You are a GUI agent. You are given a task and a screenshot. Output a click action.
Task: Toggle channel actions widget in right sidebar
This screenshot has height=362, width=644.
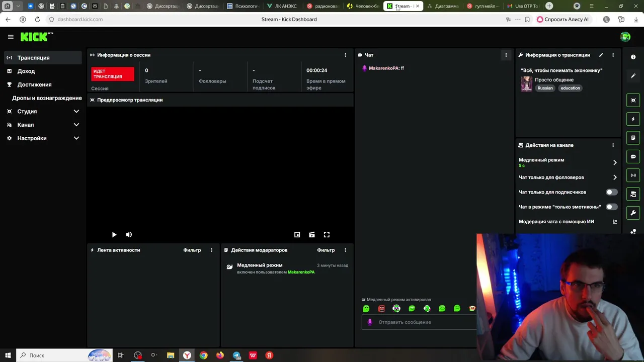[x=633, y=194]
